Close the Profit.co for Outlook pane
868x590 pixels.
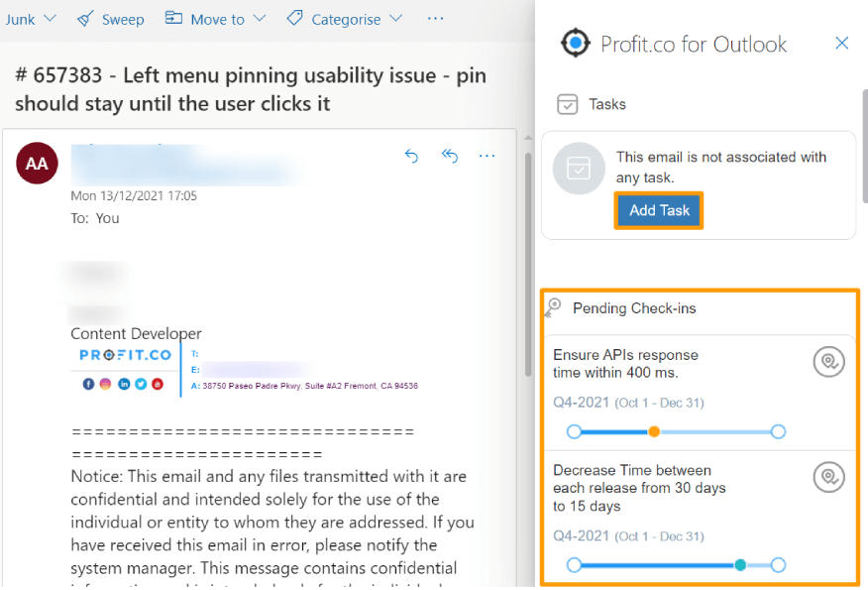tap(842, 43)
